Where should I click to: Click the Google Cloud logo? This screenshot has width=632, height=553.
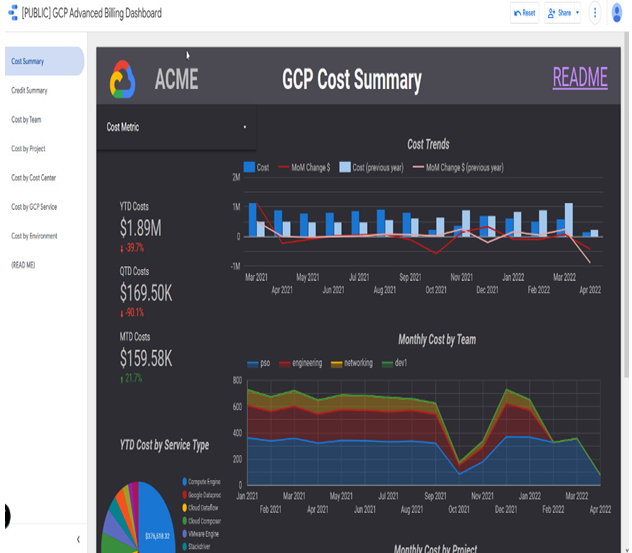pyautogui.click(x=123, y=79)
